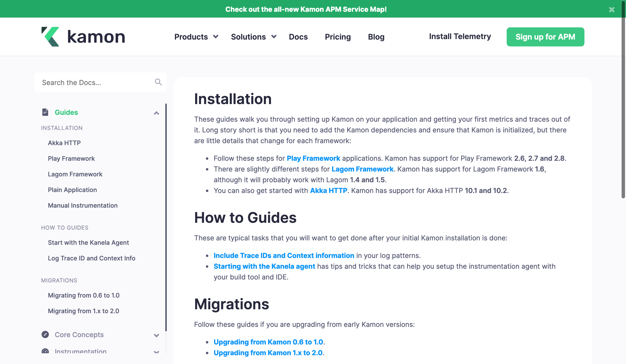Viewport: 626px width, 364px height.
Task: Click Starting with the Kanela agent link
Action: coord(264,266)
